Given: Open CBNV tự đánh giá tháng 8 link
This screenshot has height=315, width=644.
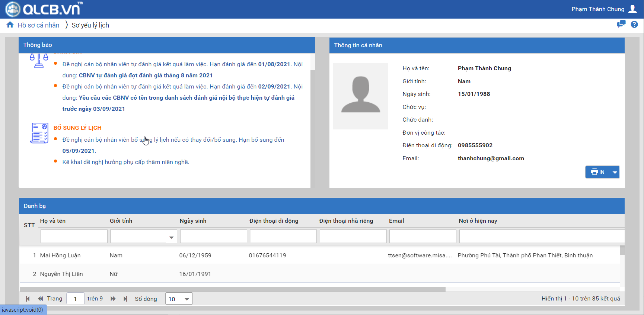Looking at the screenshot, I should 146,75.
